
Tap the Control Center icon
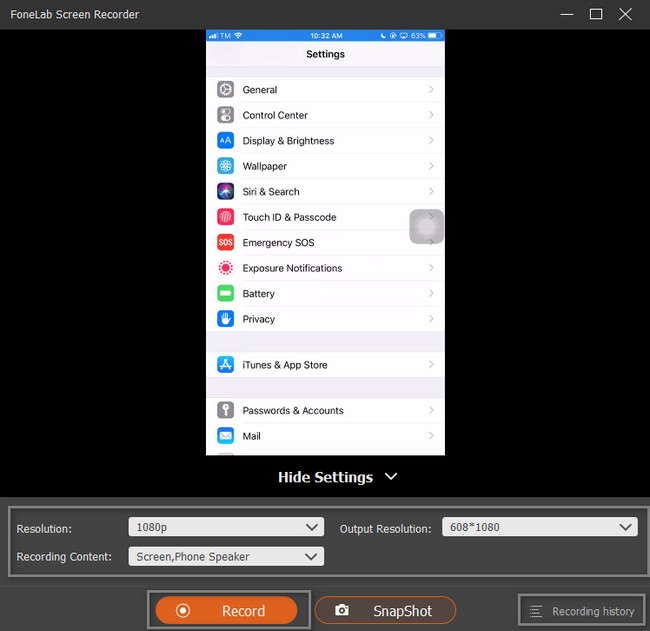(x=226, y=115)
